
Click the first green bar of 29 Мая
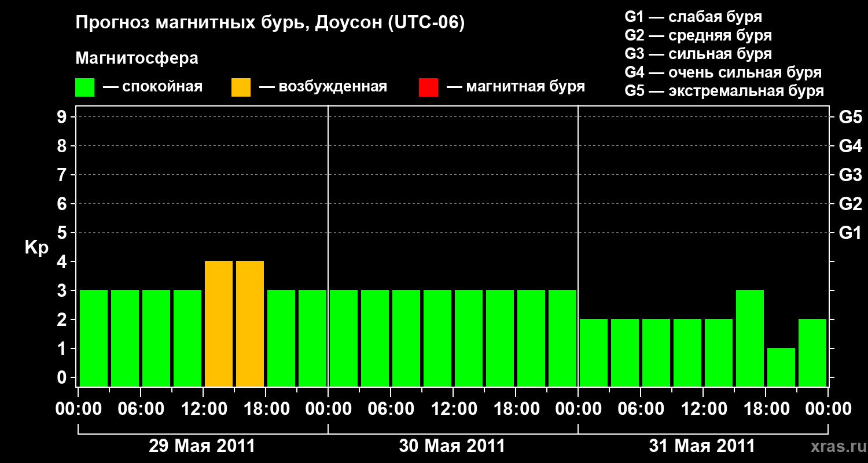point(94,338)
